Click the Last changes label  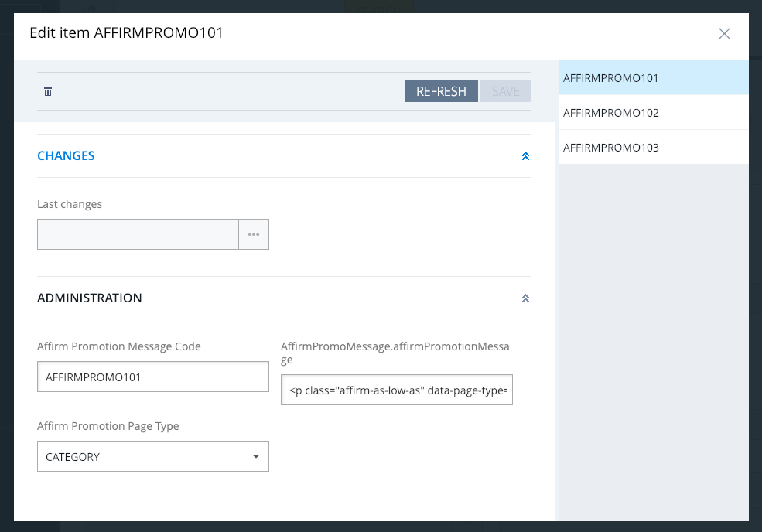(70, 204)
